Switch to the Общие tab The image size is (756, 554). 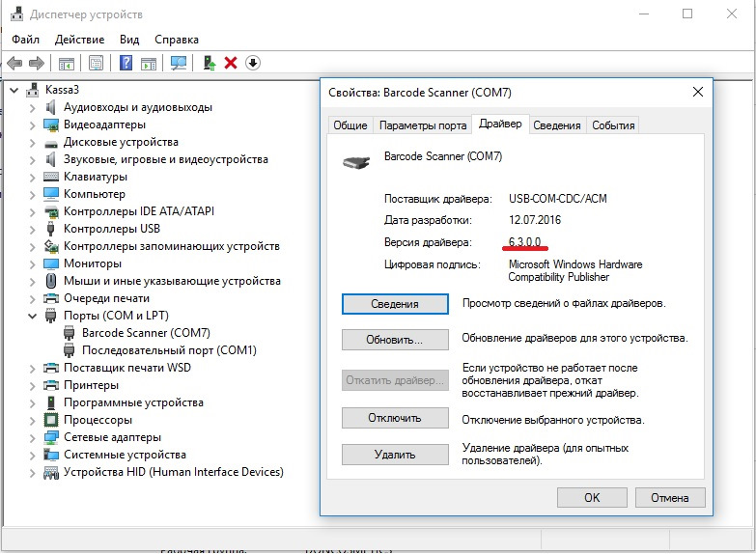point(350,125)
